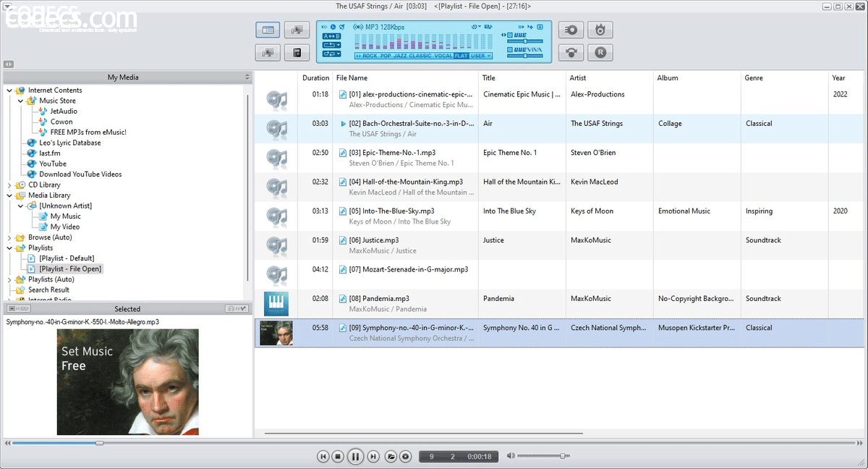Click the audio conversion icon
Screen dimensions: 868x469
(571, 52)
